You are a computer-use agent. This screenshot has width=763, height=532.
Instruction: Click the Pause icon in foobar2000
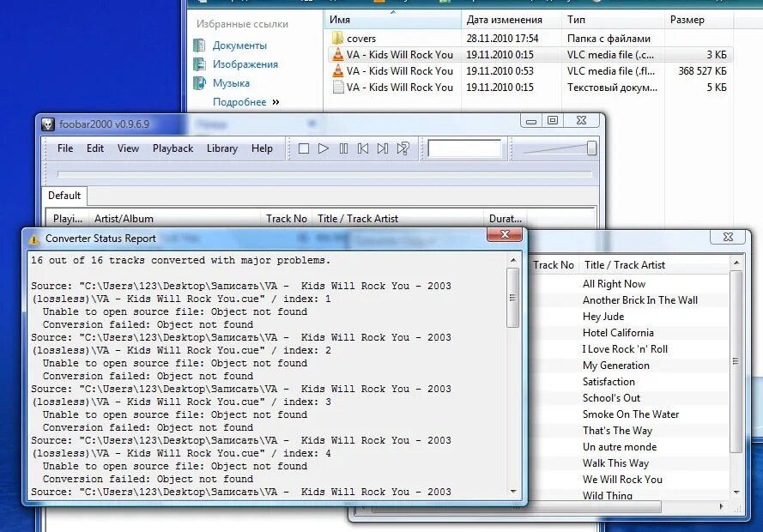[x=342, y=148]
